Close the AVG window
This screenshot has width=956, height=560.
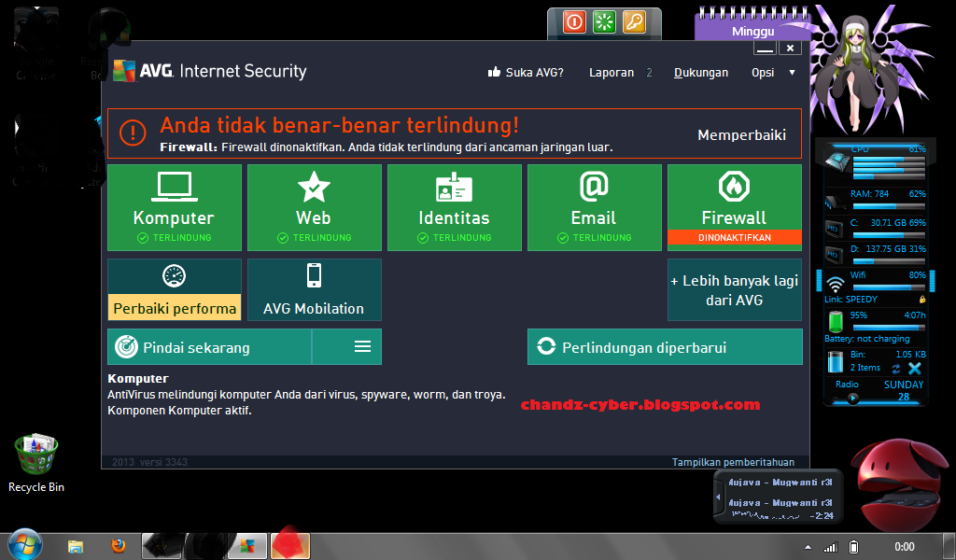pyautogui.click(x=790, y=49)
